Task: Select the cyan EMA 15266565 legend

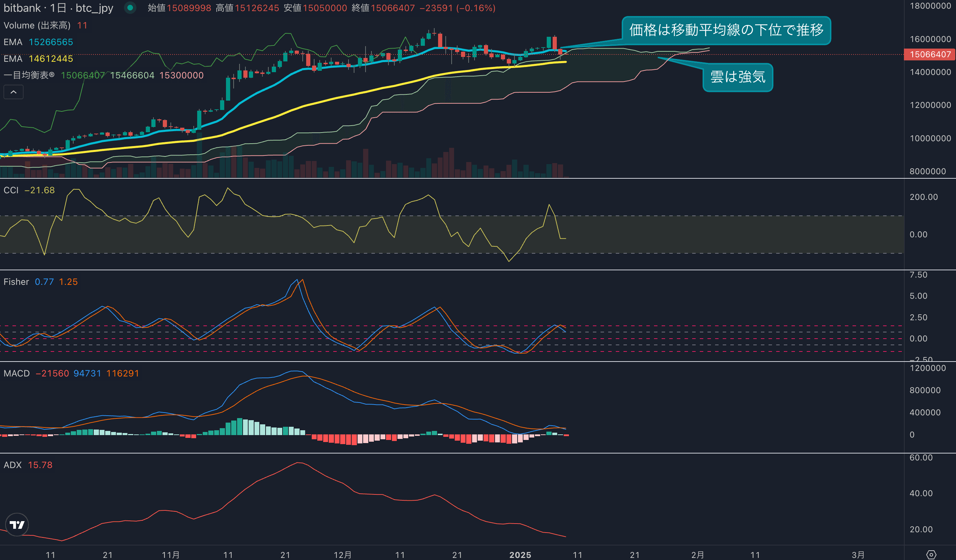Action: pyautogui.click(x=38, y=42)
